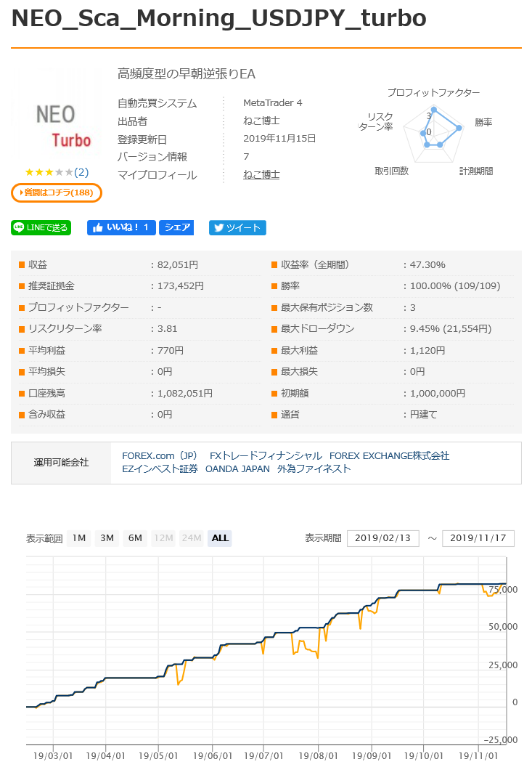Click the subtitle 高頻度型の早朝逆張りEA
This screenshot has height=767, width=532.
[187, 74]
